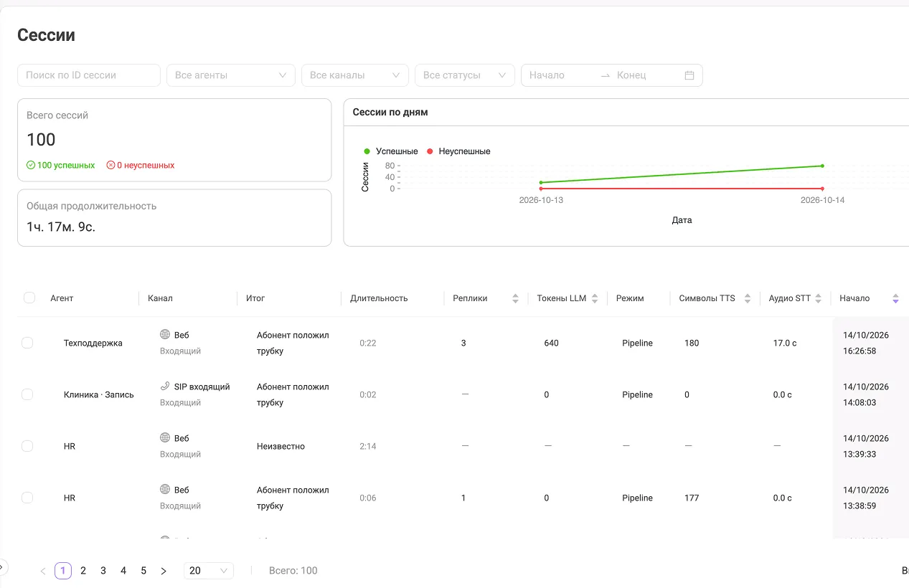Click the 17.0 с audio STT value
Image resolution: width=909 pixels, height=588 pixels.
[785, 343]
